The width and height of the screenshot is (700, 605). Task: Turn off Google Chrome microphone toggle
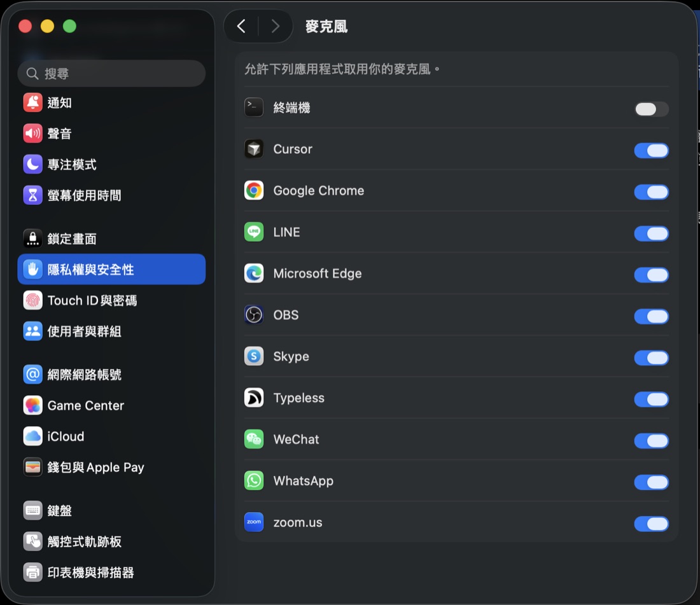point(652,192)
